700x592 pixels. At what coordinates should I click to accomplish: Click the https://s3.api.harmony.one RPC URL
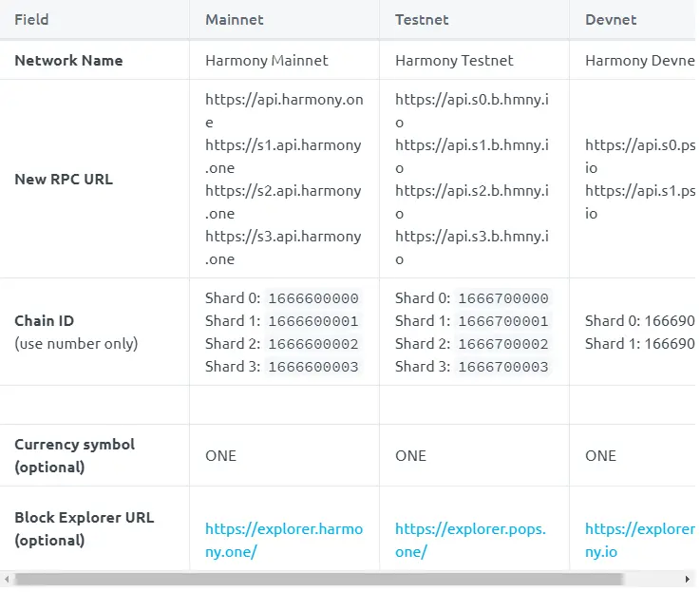(x=283, y=247)
